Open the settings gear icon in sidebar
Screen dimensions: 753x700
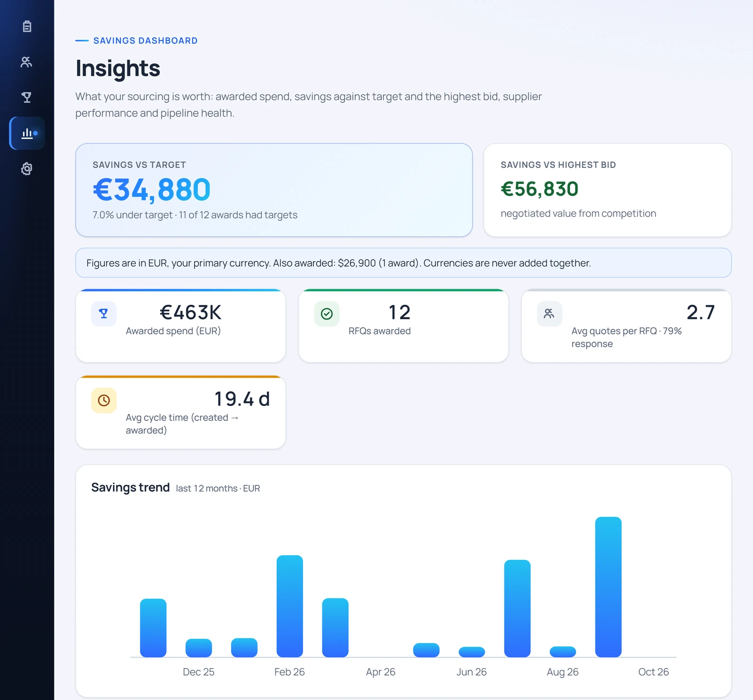pyautogui.click(x=27, y=169)
